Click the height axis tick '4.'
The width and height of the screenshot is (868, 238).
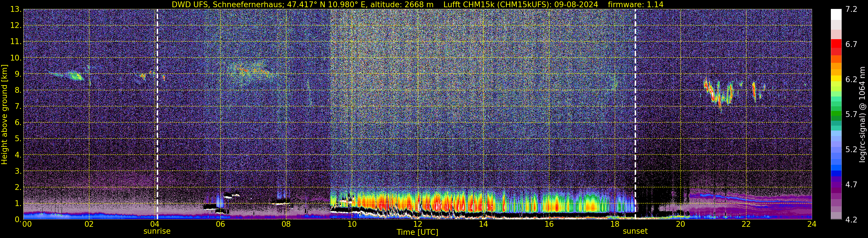tap(18, 155)
